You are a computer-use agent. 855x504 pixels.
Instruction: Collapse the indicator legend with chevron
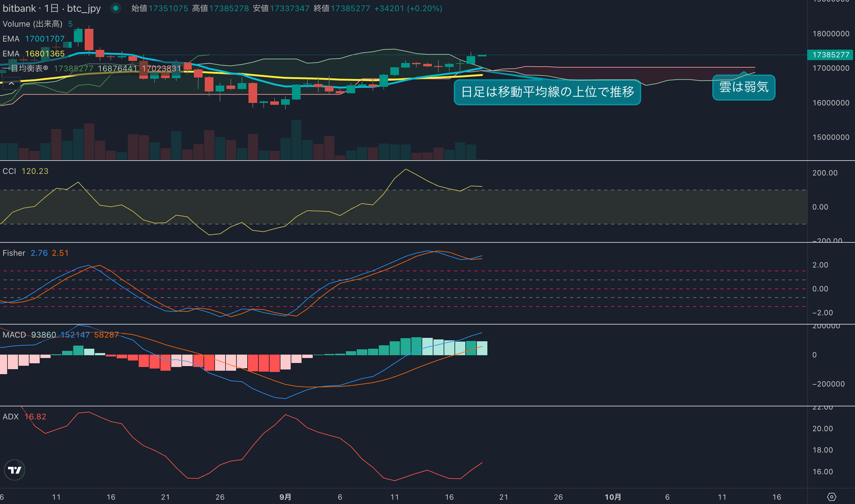[11, 83]
